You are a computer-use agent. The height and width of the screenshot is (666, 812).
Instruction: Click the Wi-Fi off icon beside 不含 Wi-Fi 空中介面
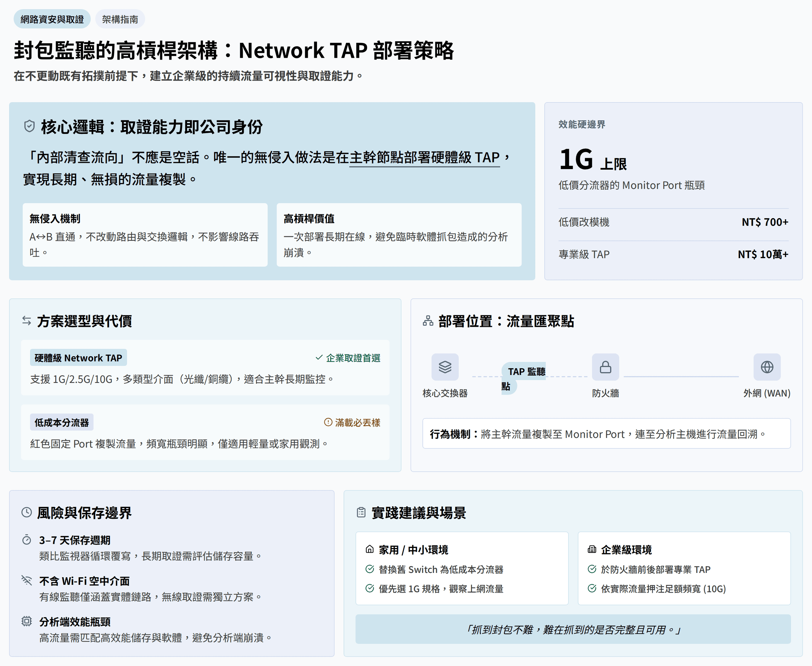click(x=26, y=580)
